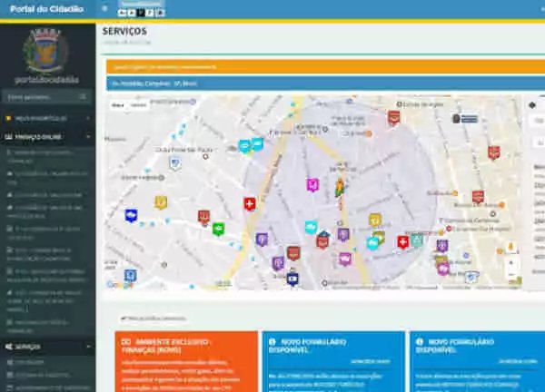Screen dimensions: 545x392
Task: Click the green map marker
Action: tap(218, 230)
